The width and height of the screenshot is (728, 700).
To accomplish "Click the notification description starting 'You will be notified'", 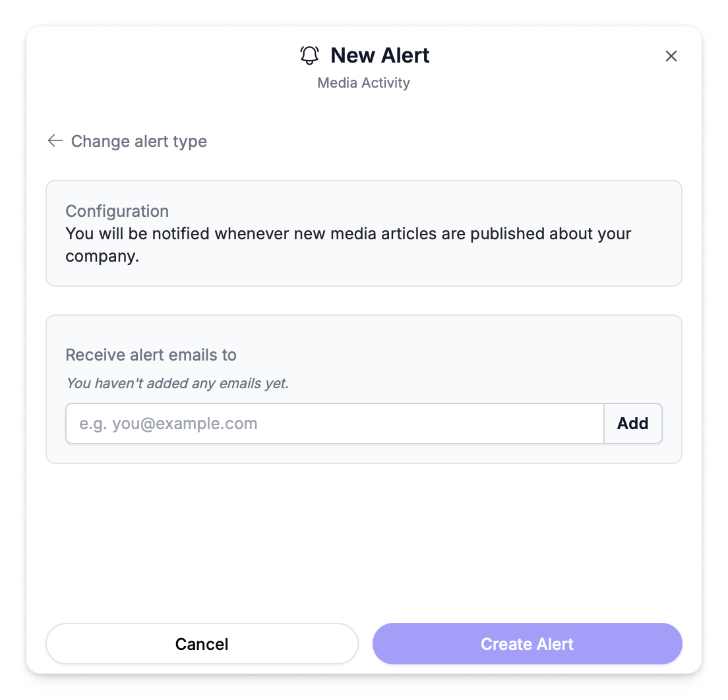I will [348, 234].
